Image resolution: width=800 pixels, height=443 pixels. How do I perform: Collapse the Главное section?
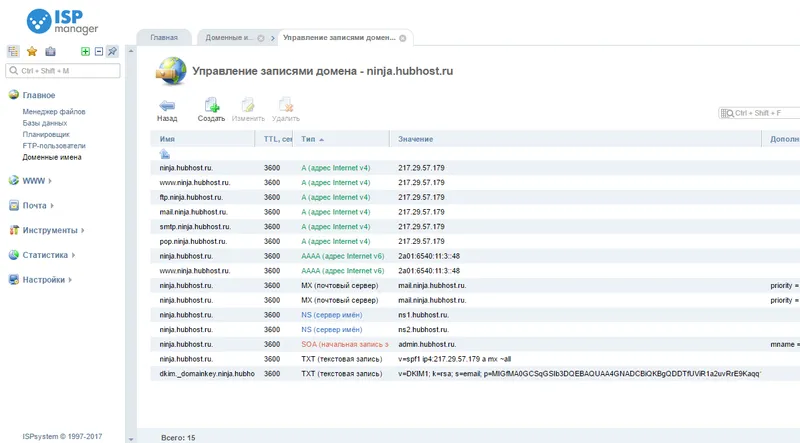pos(39,95)
